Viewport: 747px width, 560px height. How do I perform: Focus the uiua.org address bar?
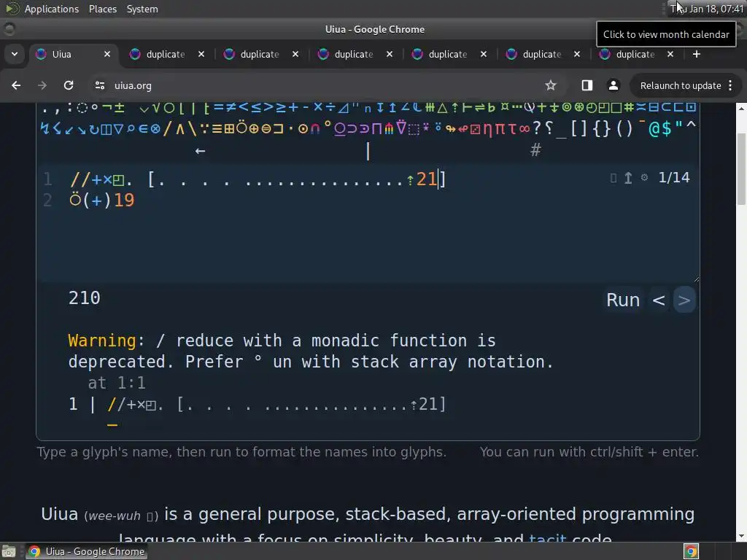click(314, 85)
